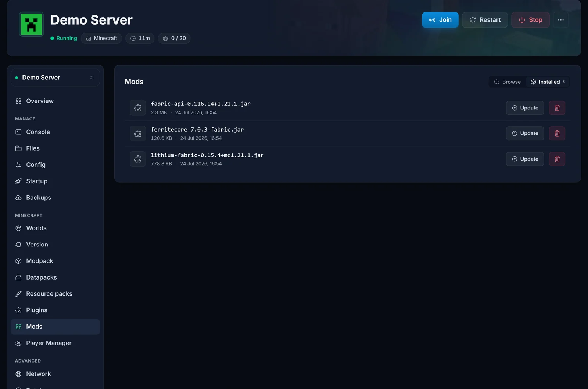
Task: Click the Console terminal icon
Action: 18,132
